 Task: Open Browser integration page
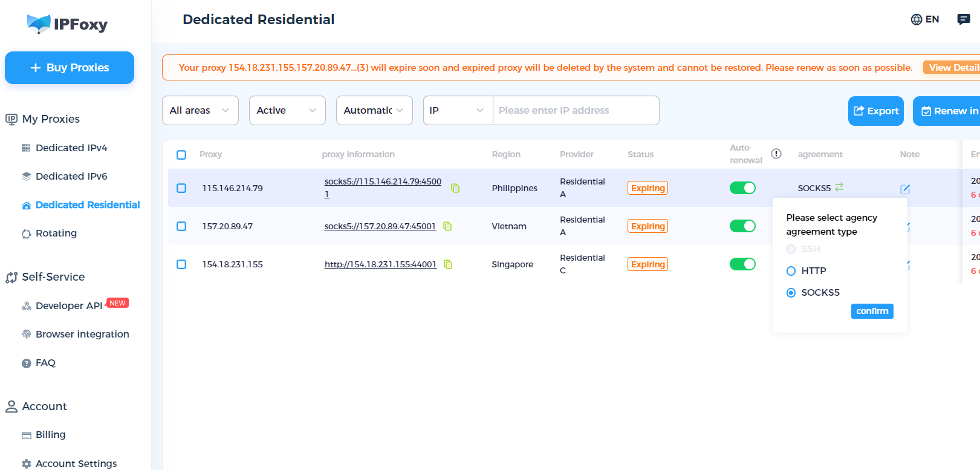click(x=82, y=335)
